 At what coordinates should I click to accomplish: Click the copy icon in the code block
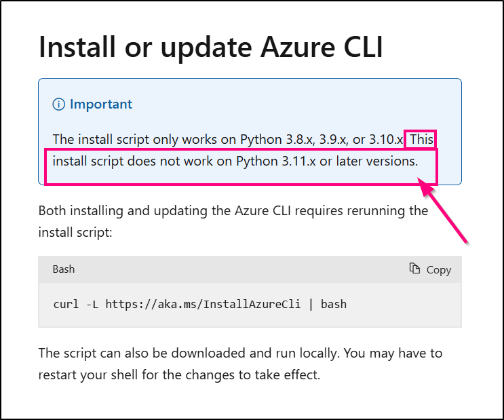pos(415,269)
